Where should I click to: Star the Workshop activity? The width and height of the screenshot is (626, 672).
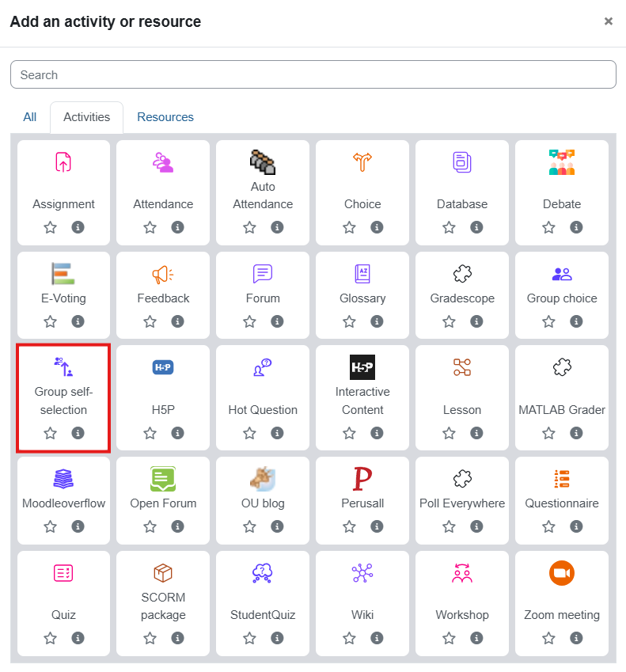(450, 638)
